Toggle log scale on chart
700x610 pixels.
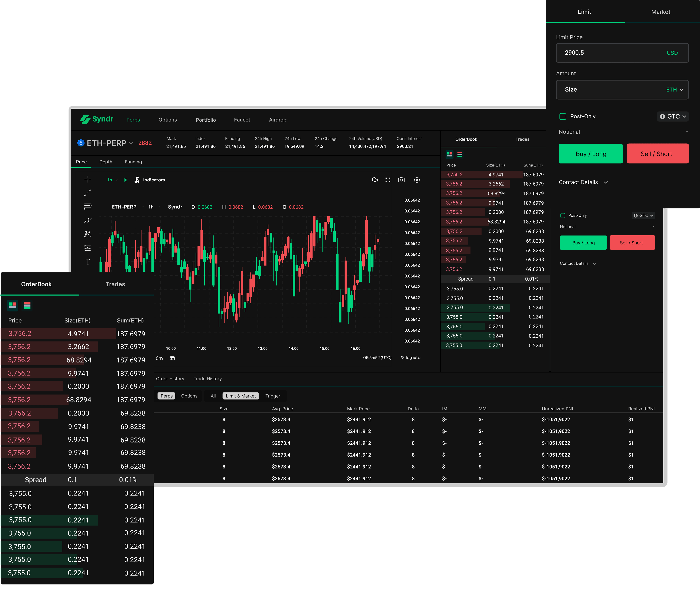(409, 358)
